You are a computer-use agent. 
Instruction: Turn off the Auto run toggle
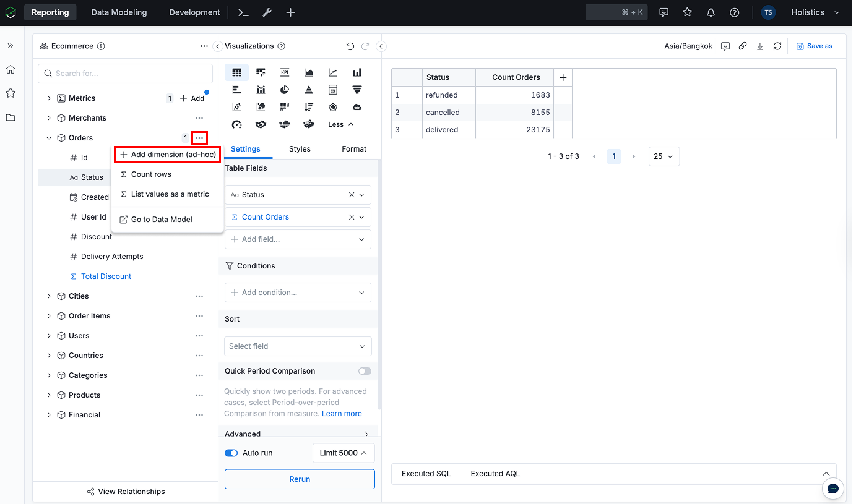pyautogui.click(x=231, y=453)
